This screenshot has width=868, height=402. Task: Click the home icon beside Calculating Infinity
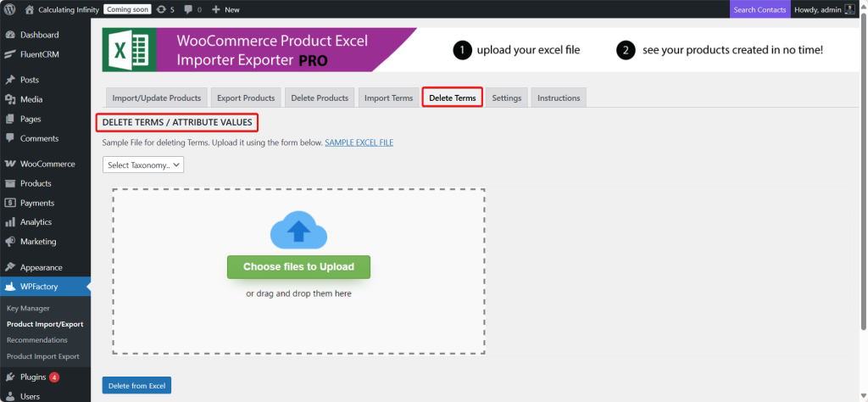coord(30,9)
